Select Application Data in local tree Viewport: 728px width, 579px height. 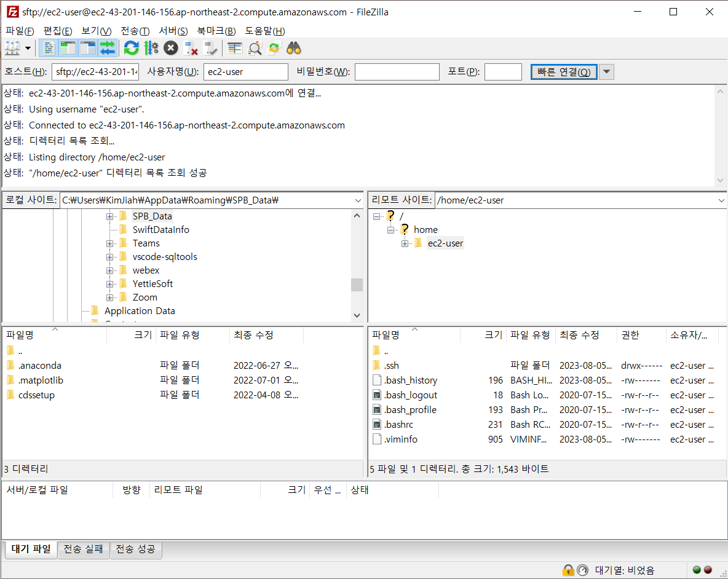140,311
